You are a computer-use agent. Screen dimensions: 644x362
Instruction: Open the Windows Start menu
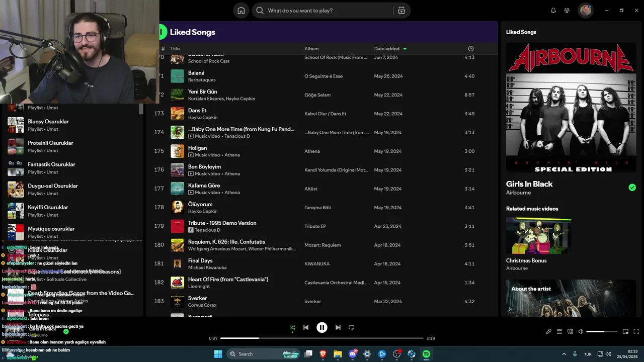[218, 354]
